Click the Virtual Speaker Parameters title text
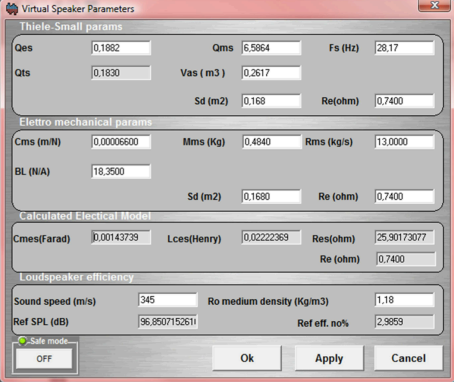The width and height of the screenshot is (455, 383). [78, 9]
